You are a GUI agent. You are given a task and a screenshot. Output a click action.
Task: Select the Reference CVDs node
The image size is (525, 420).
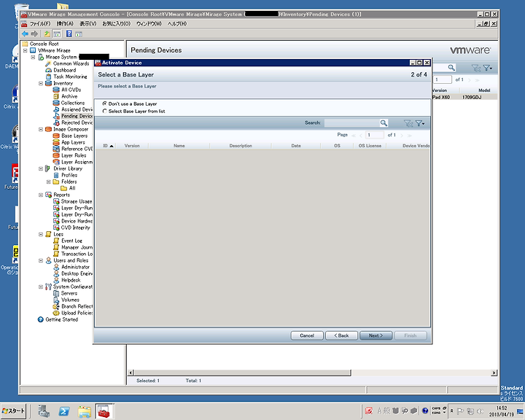[77, 149]
